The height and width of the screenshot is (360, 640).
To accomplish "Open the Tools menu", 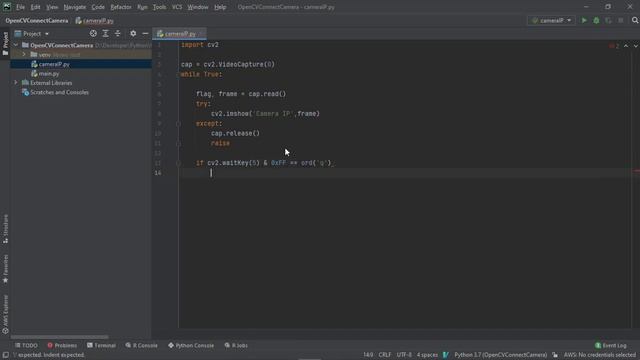I will (159, 7).
